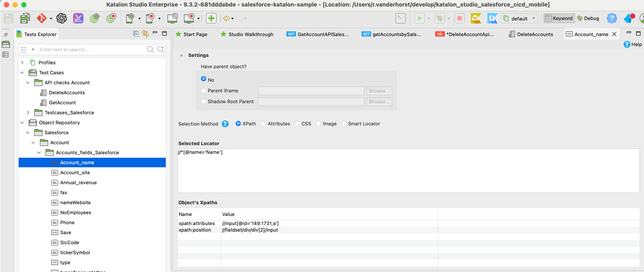Screen dimensions: 644x272
Task: Click the Browse button for Parent iframe
Action: click(379, 91)
